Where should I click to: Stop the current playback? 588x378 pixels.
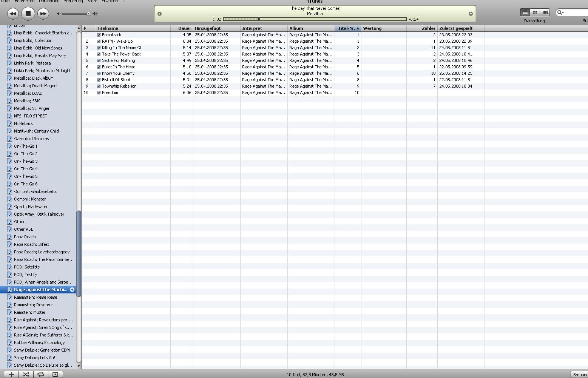pos(28,14)
